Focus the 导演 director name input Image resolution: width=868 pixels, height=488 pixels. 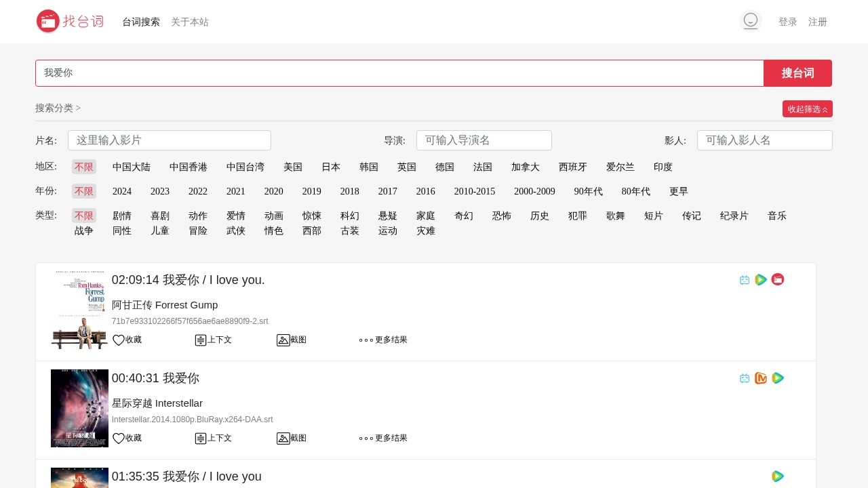(484, 140)
